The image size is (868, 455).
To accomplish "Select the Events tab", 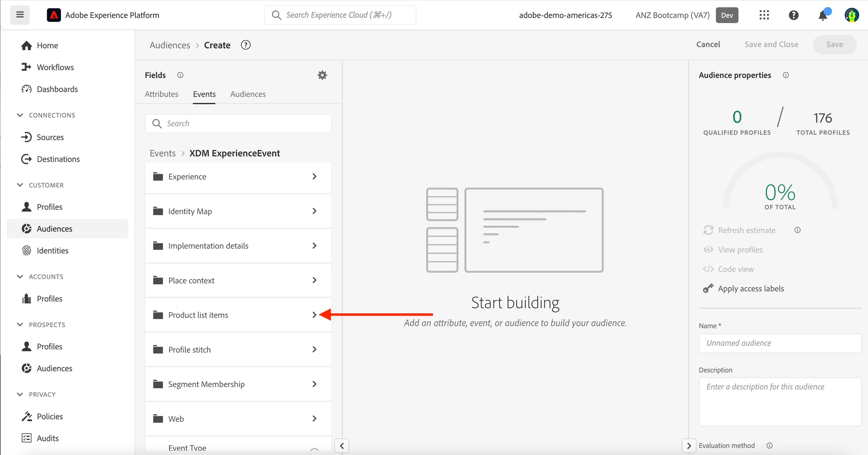I will coord(204,94).
